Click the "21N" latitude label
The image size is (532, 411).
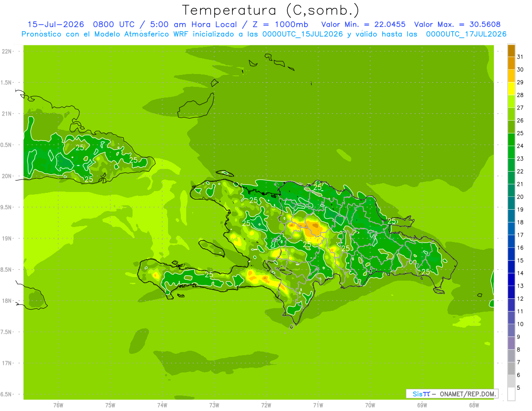[x=7, y=114]
